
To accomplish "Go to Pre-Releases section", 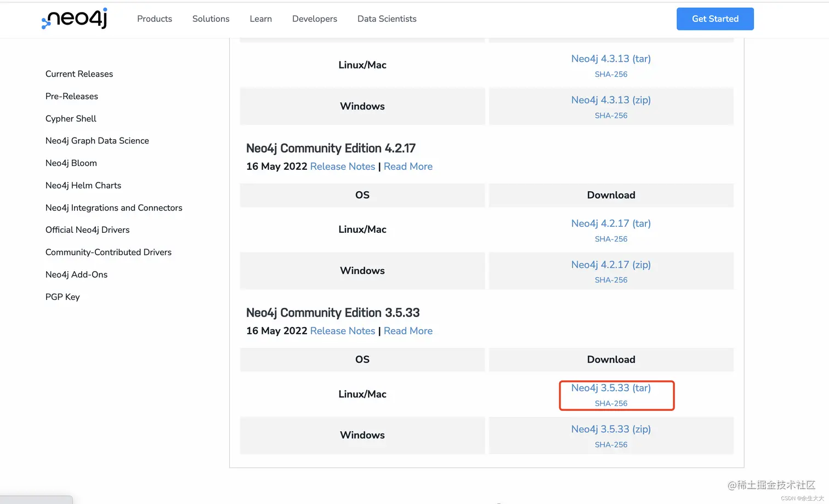I will [72, 96].
